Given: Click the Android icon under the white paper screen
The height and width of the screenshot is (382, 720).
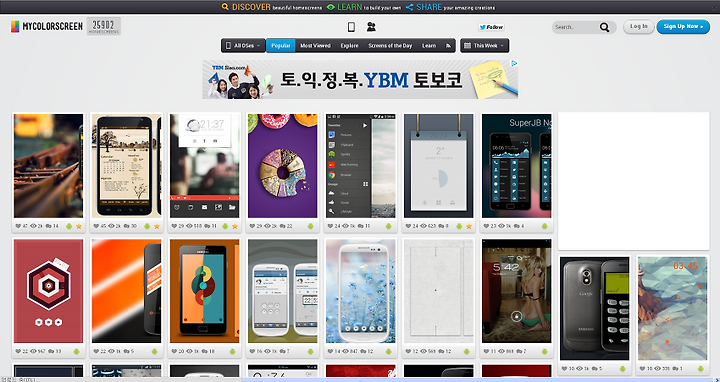Looking at the screenshot, I should click(467, 351).
